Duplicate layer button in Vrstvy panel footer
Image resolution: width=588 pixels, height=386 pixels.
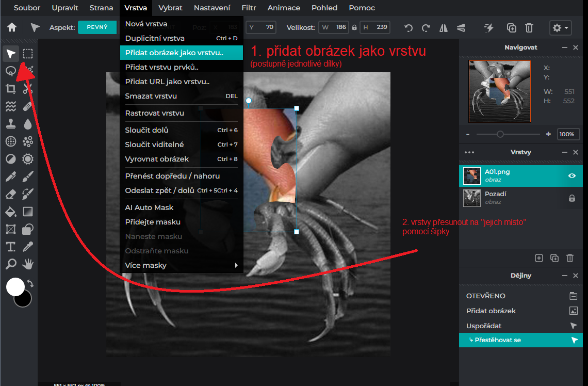point(554,258)
